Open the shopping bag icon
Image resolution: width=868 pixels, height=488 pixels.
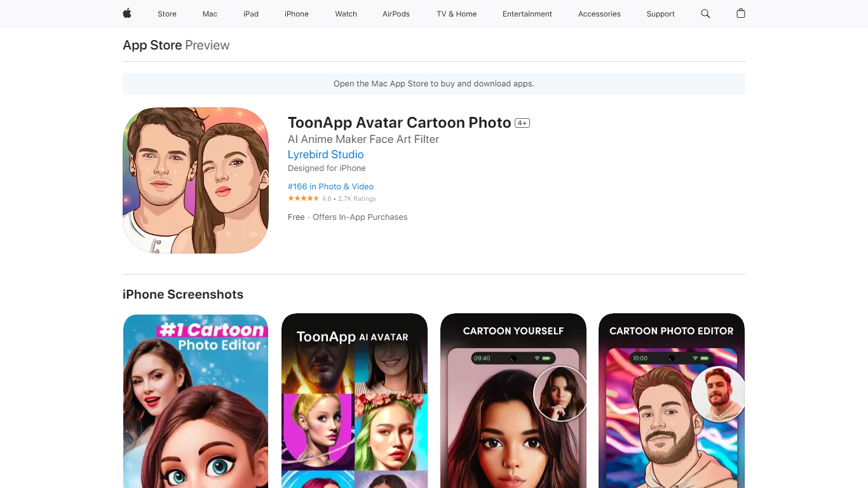pyautogui.click(x=741, y=13)
